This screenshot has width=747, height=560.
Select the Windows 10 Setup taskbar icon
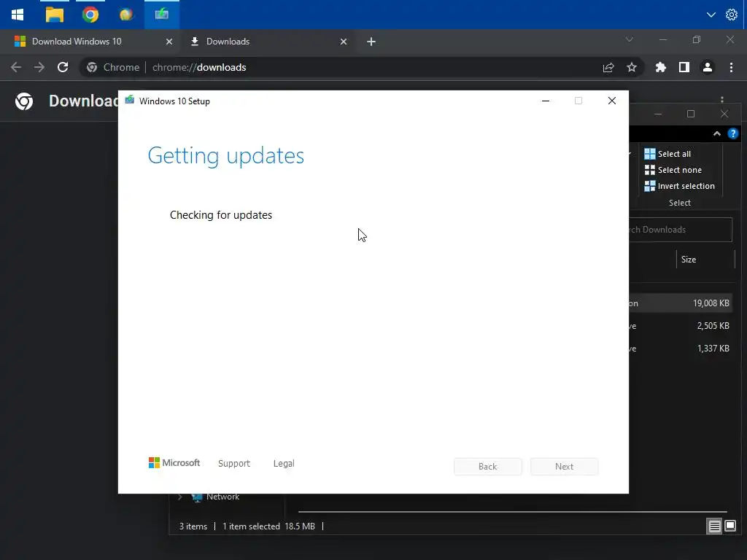tap(161, 15)
